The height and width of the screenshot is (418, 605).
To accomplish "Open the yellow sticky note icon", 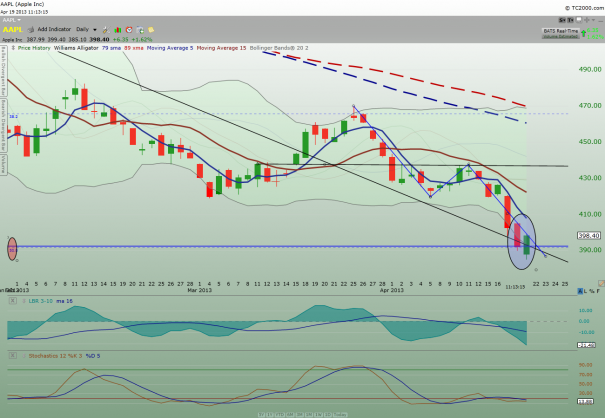I will [151, 30].
